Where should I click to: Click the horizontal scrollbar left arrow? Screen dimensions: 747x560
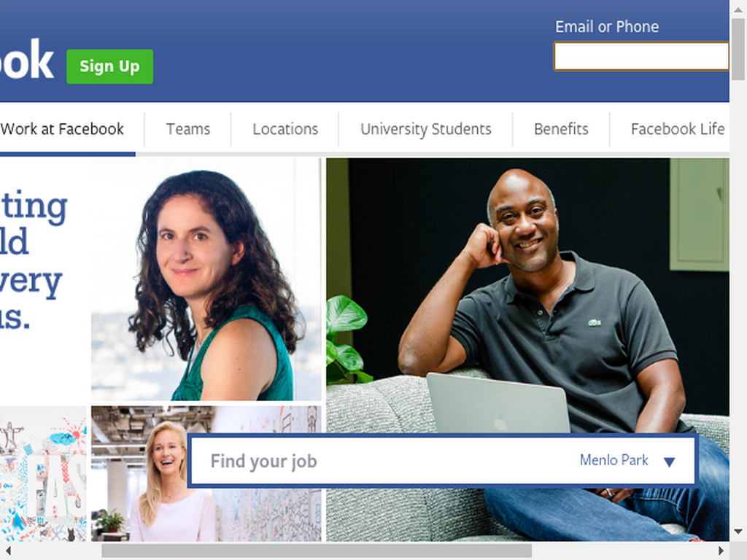pyautogui.click(x=8, y=551)
